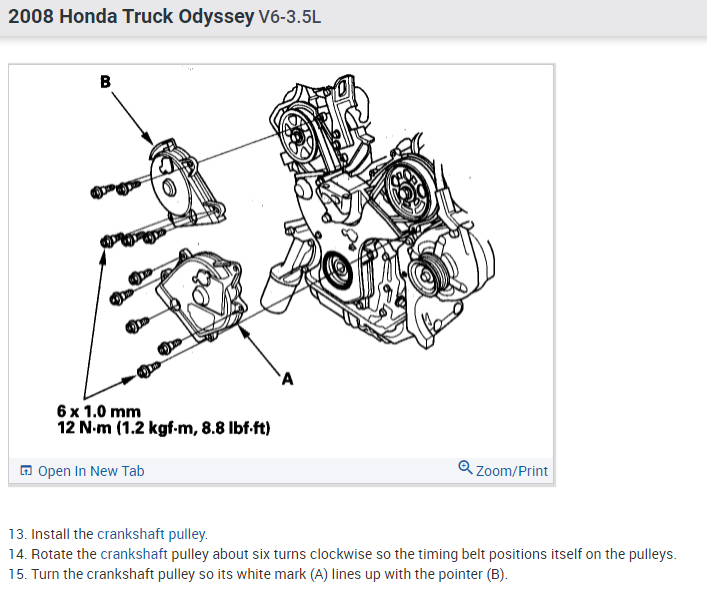Click the V6-3.5L engine text in header
Viewport: 707px width, 609px height.
[289, 17]
